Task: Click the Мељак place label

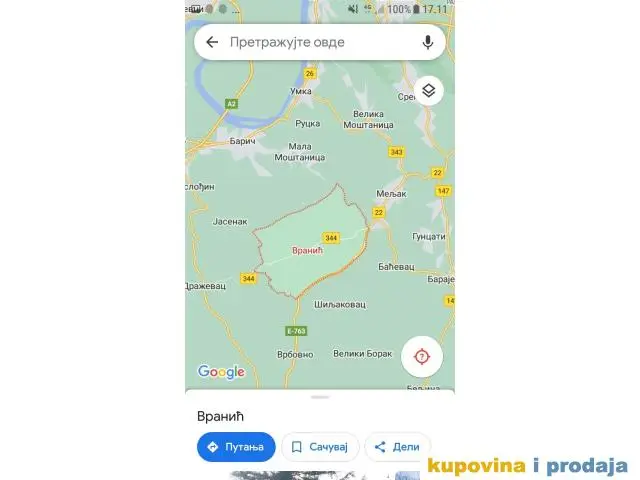Action: coord(391,194)
